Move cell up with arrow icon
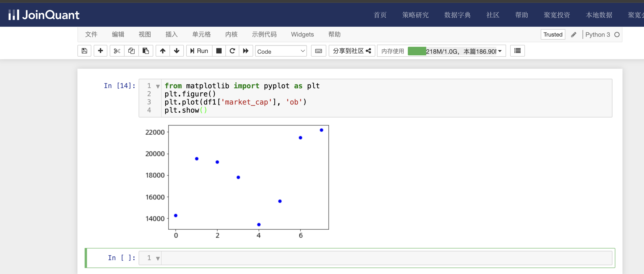Viewport: 644px width, 274px height. click(163, 51)
